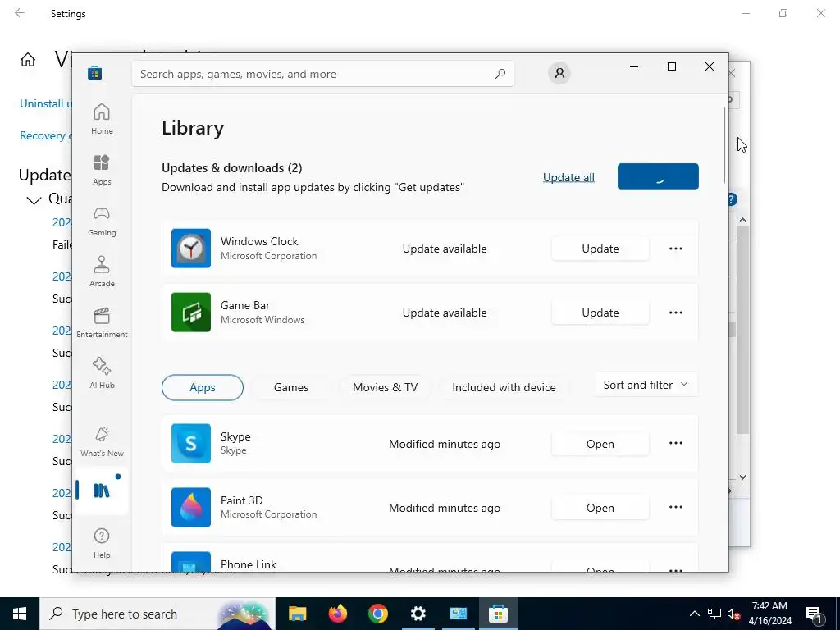Click the Windows Clock app icon
The height and width of the screenshot is (630, 840).
pyautogui.click(x=191, y=248)
